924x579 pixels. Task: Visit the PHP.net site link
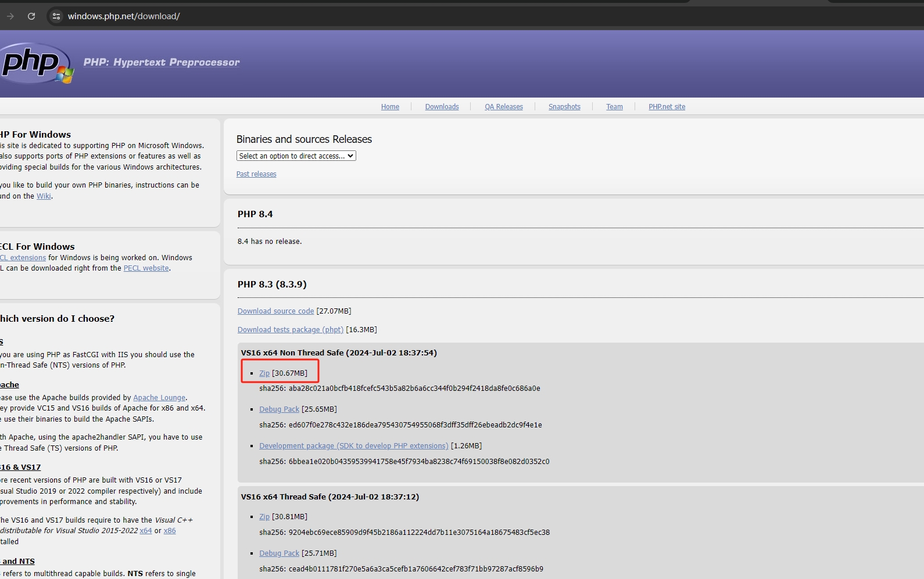tap(667, 107)
